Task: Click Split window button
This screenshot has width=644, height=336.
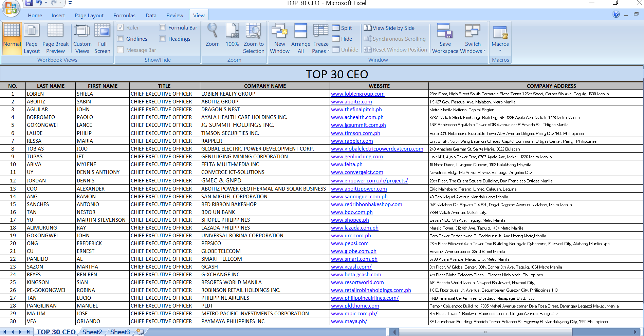Action: pyautogui.click(x=342, y=28)
